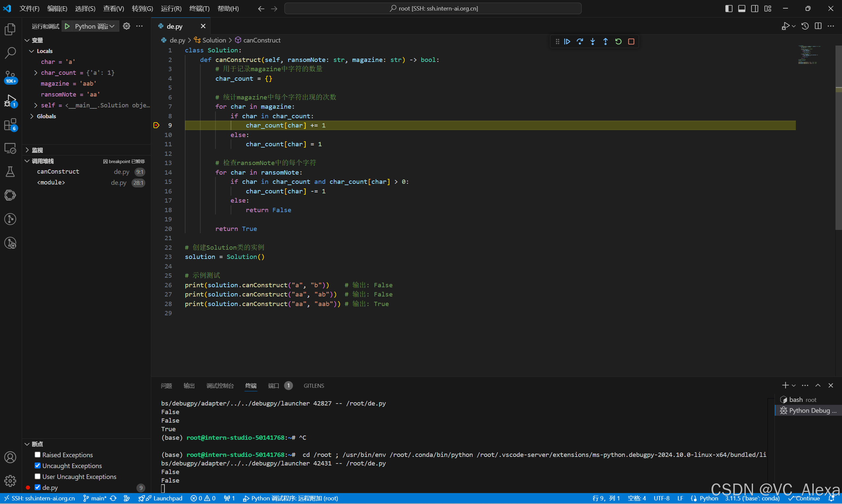The height and width of the screenshot is (504, 842).
Task: Go back with the left navigation arrow
Action: pyautogui.click(x=261, y=9)
